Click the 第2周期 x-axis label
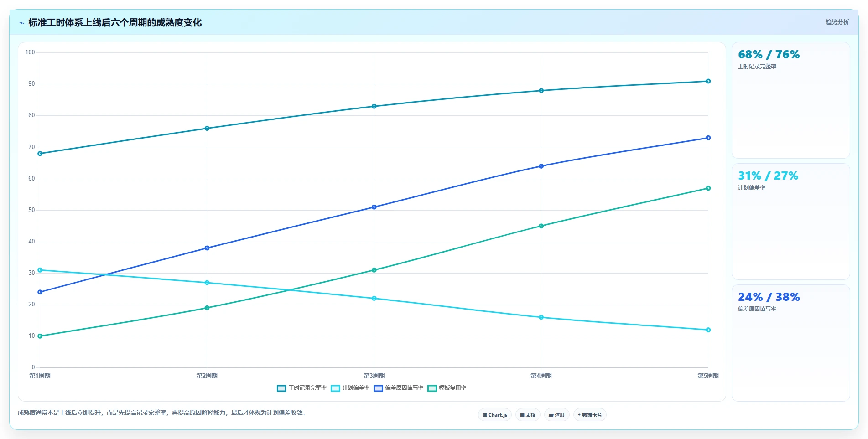The image size is (868, 439). (207, 376)
